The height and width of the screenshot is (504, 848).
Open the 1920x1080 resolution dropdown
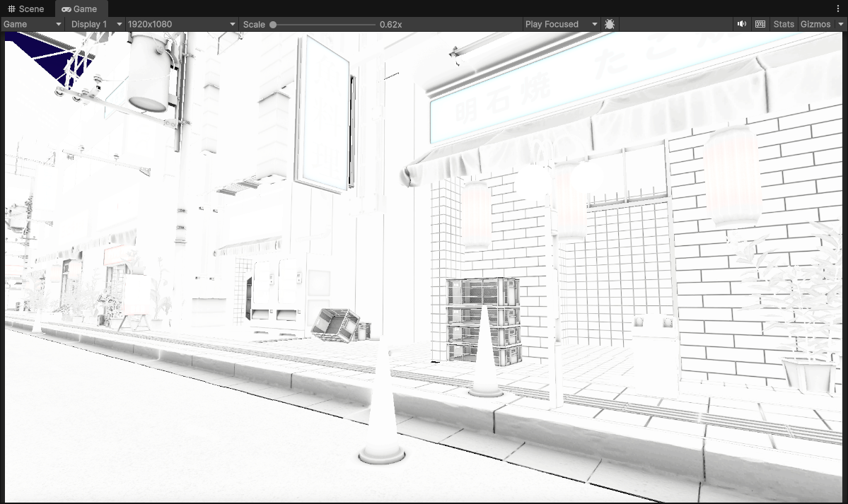[x=179, y=24]
